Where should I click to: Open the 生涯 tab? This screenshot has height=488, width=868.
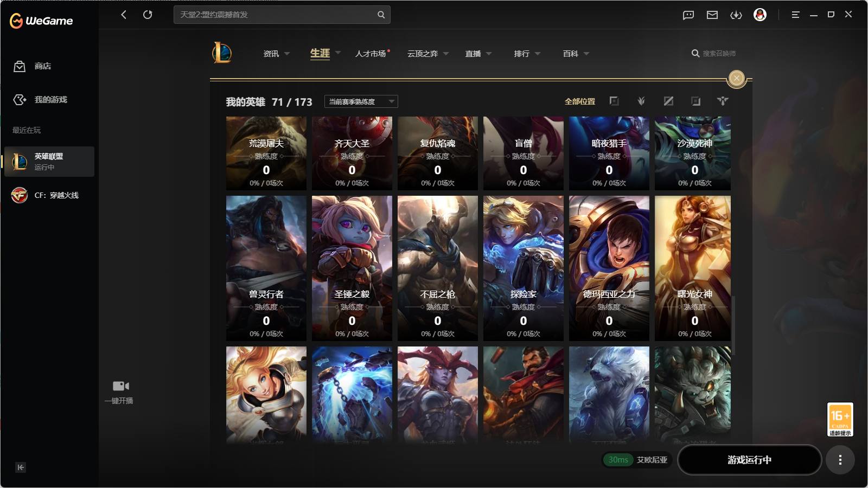320,53
